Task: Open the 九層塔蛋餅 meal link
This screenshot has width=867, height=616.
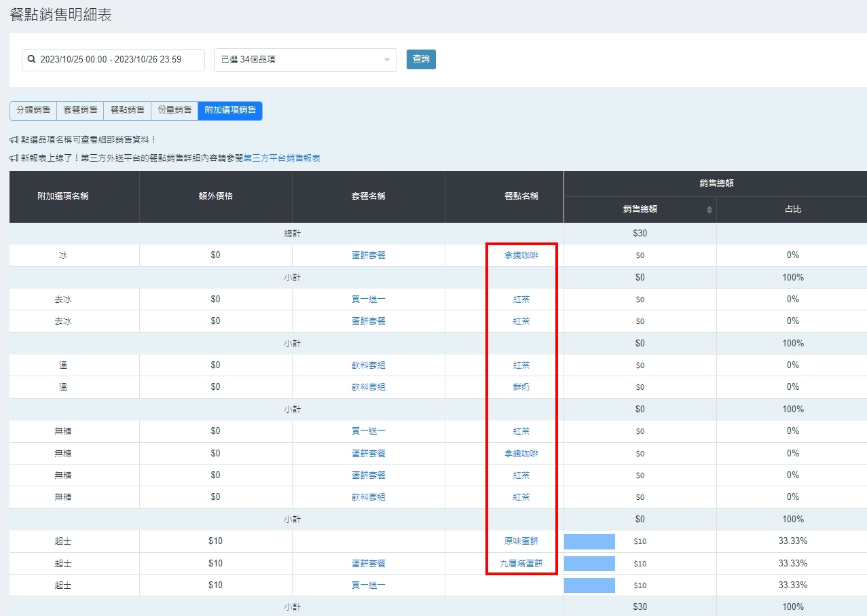Action: click(521, 564)
